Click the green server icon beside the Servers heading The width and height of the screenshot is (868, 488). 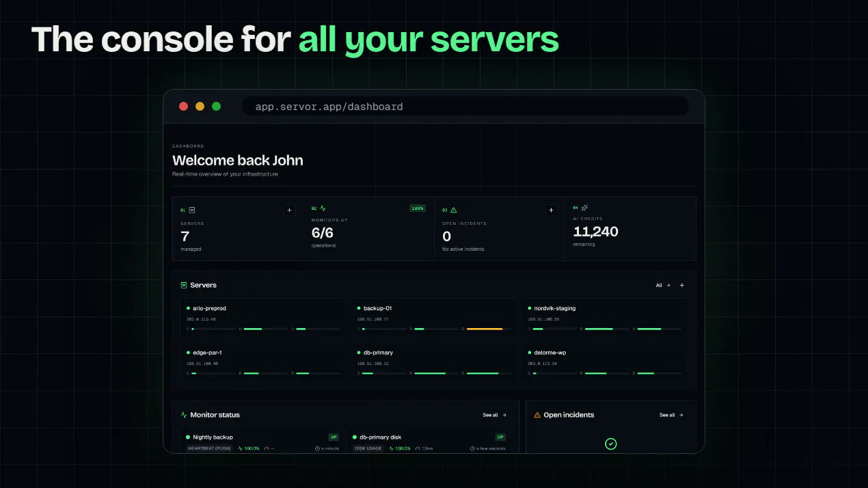(184, 285)
